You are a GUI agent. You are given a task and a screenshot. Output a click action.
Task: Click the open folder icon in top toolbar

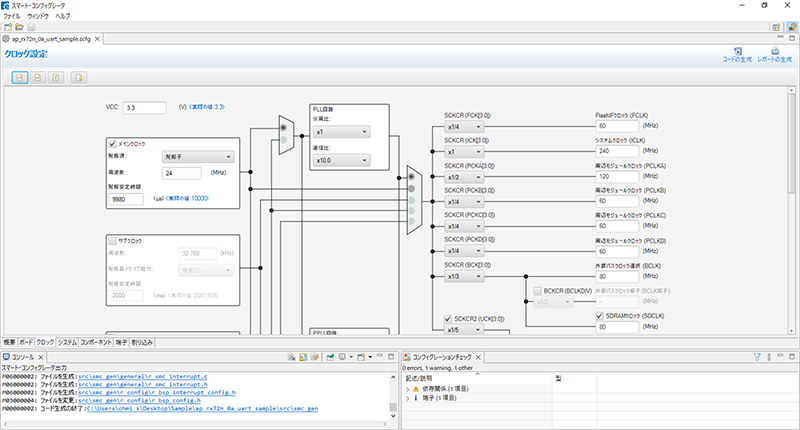[19, 27]
